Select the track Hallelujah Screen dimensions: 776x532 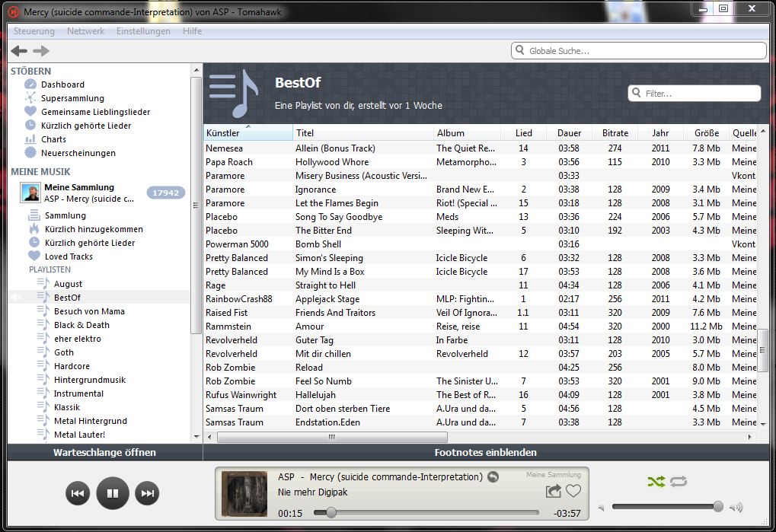pos(480,395)
